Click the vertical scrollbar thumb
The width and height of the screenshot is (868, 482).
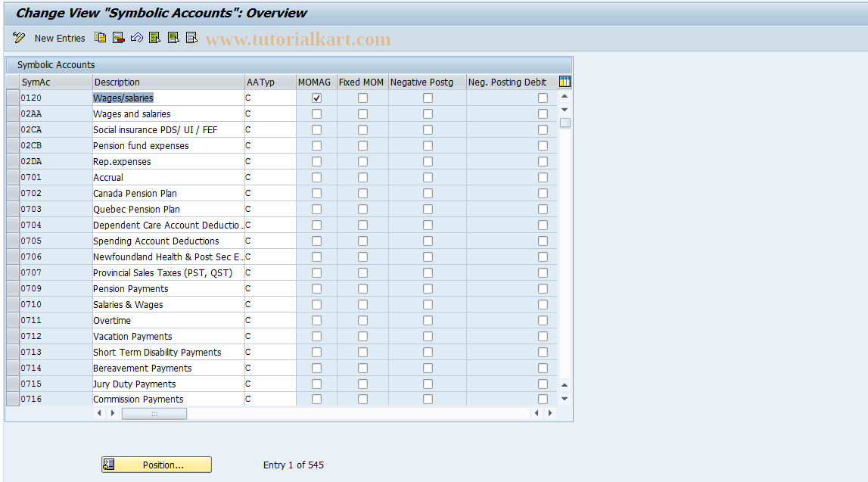pos(565,123)
